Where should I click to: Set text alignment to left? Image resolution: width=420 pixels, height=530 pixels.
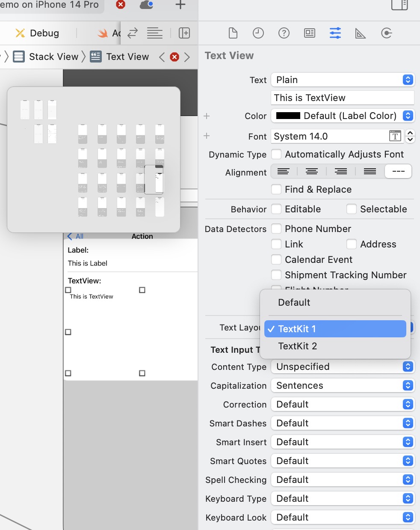pyautogui.click(x=284, y=172)
